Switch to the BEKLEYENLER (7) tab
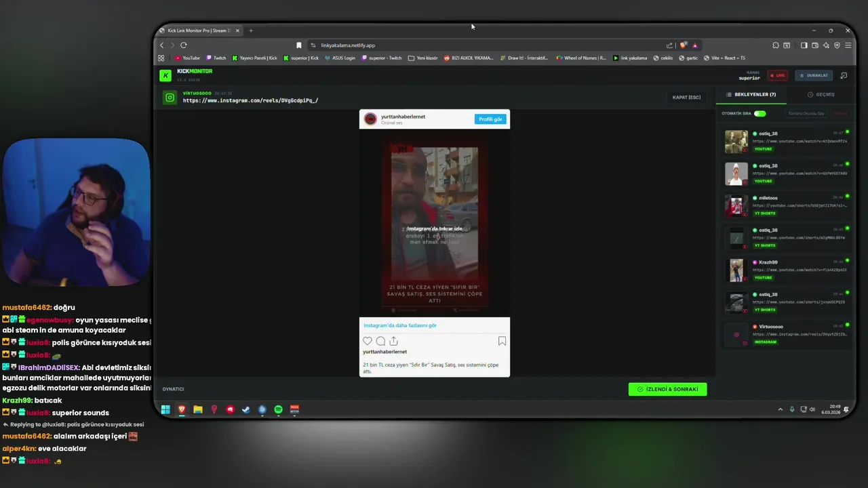868x488 pixels. pyautogui.click(x=751, y=94)
